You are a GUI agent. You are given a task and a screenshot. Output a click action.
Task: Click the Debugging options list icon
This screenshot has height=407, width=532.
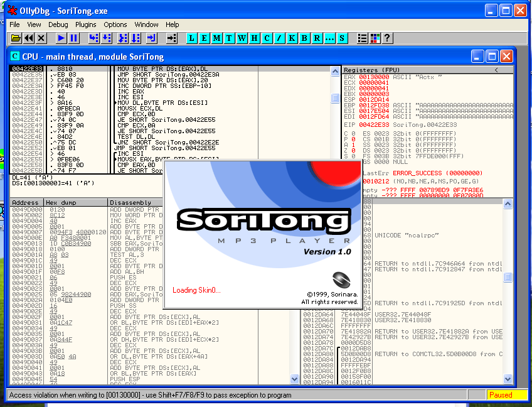pos(362,38)
